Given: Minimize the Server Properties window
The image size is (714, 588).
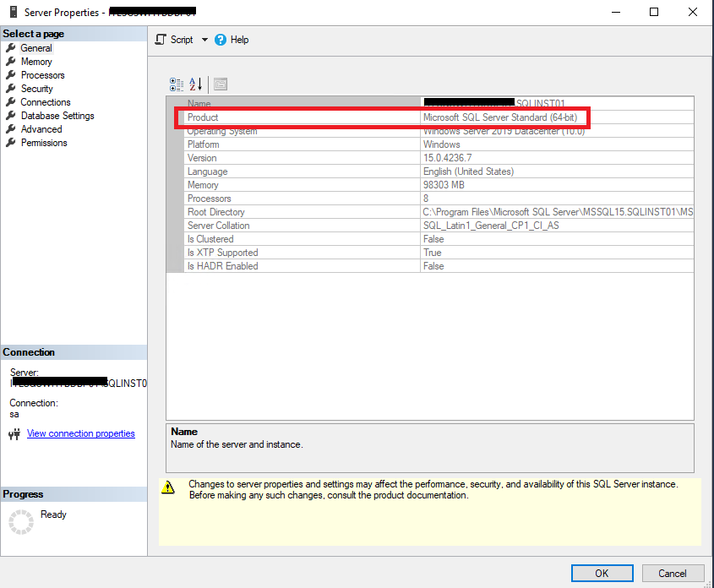Looking at the screenshot, I should [x=616, y=12].
